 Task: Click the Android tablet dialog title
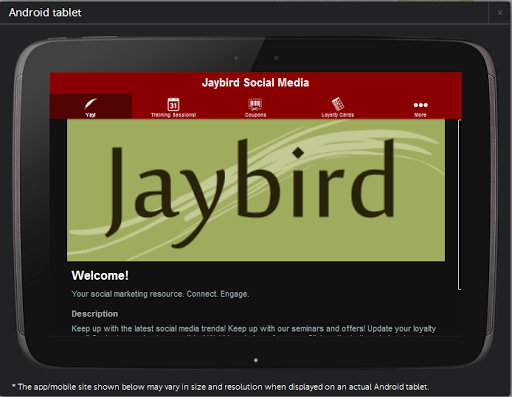point(45,13)
